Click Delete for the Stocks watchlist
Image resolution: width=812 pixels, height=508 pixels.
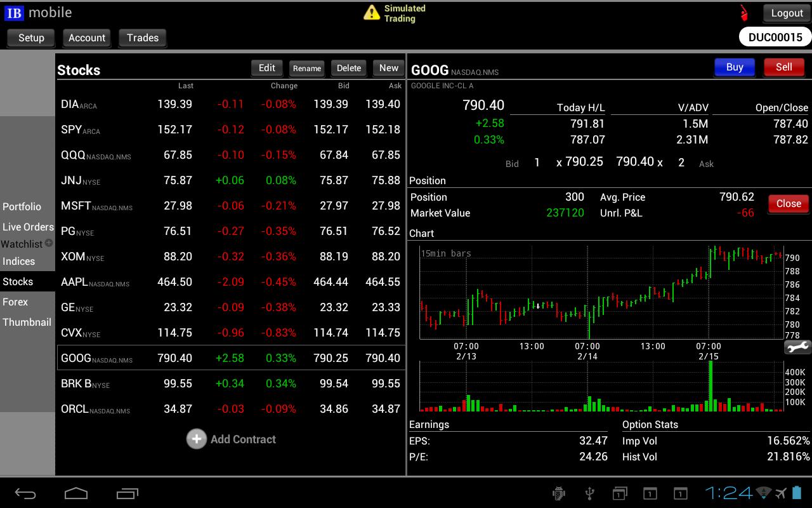point(349,68)
